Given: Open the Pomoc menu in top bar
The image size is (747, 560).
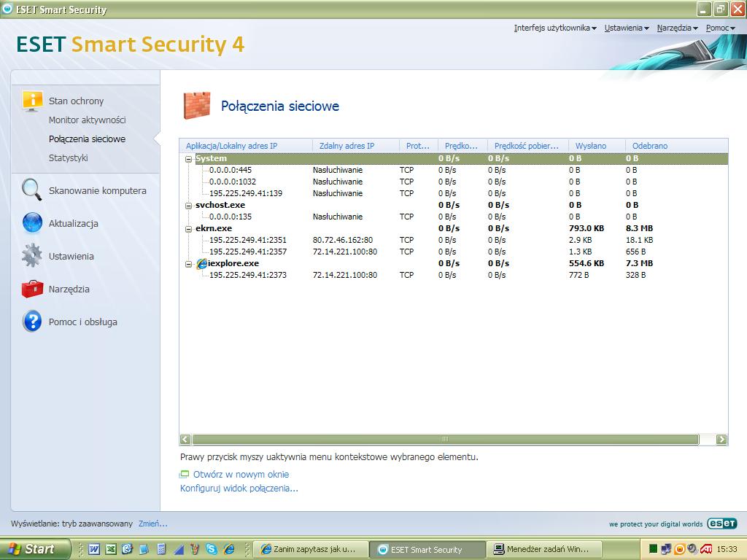Looking at the screenshot, I should pos(720,28).
